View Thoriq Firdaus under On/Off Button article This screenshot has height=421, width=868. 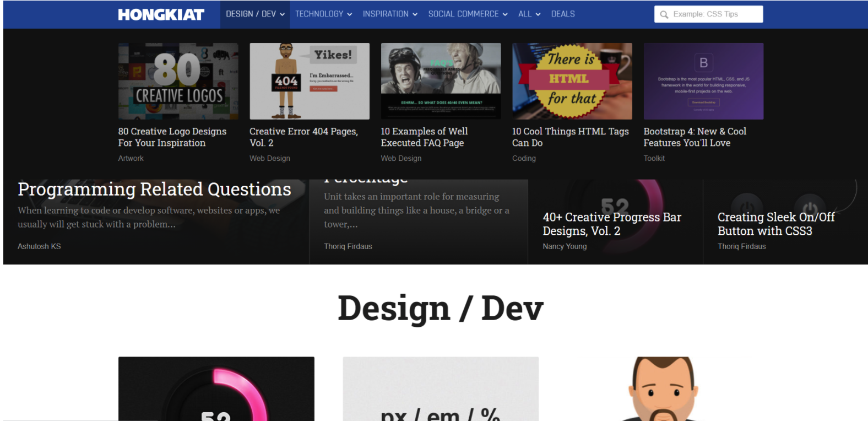(741, 246)
